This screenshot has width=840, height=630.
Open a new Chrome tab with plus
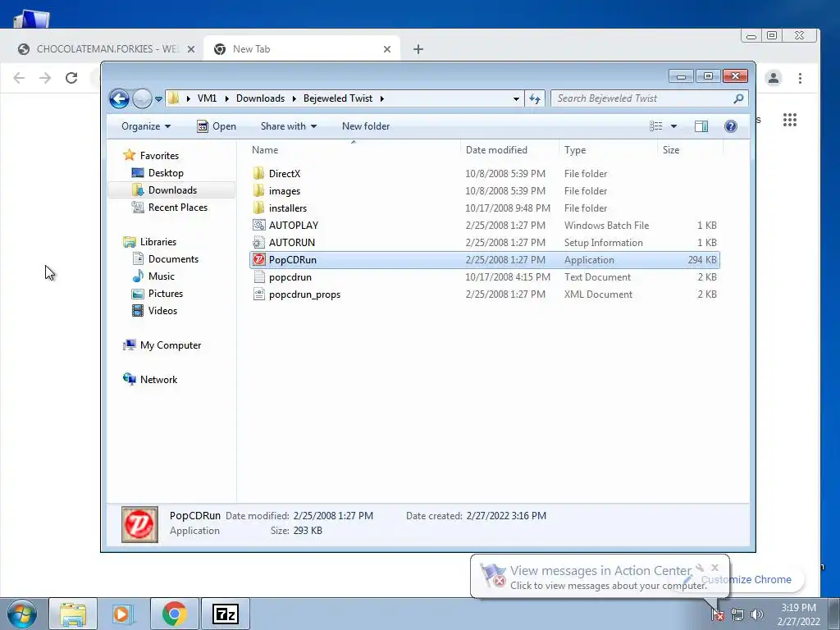pos(418,49)
